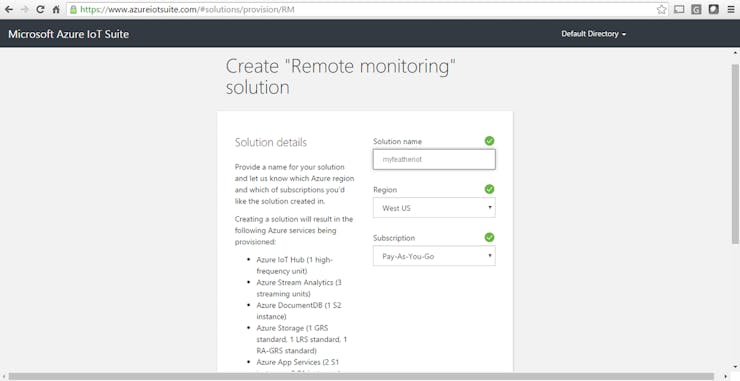Image resolution: width=740 pixels, height=381 pixels.
Task: Click the scroll left arrow on horizontal scrollbar
Action: click(x=4, y=376)
